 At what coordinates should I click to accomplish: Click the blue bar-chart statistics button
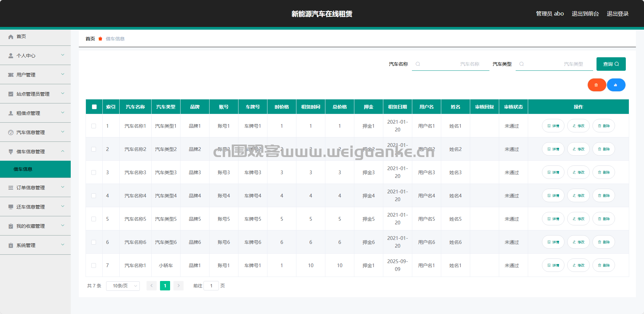click(x=616, y=85)
